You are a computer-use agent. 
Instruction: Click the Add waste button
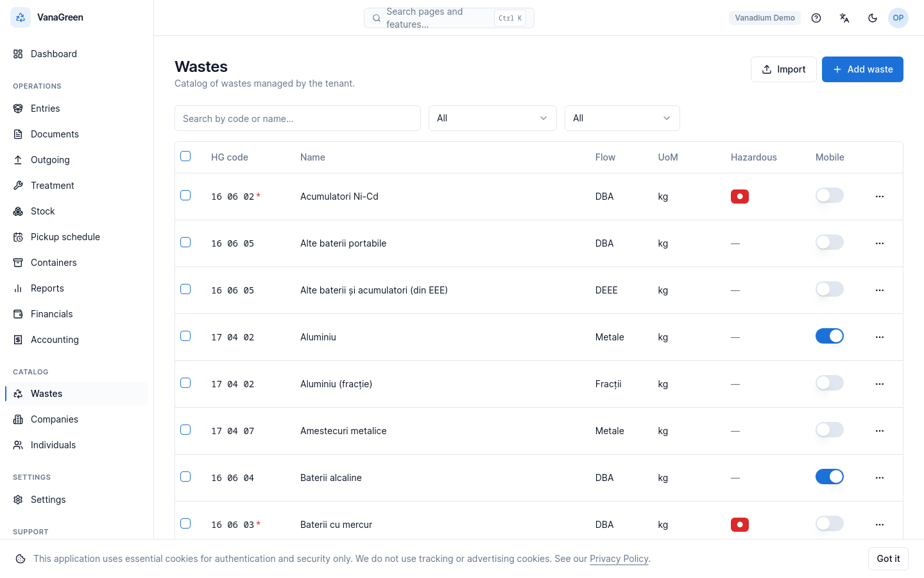coord(862,69)
